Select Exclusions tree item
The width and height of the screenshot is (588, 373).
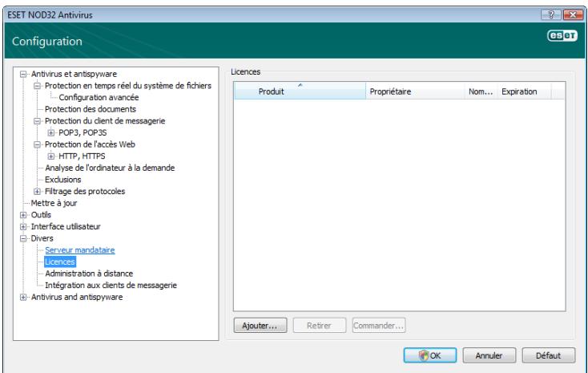point(63,180)
